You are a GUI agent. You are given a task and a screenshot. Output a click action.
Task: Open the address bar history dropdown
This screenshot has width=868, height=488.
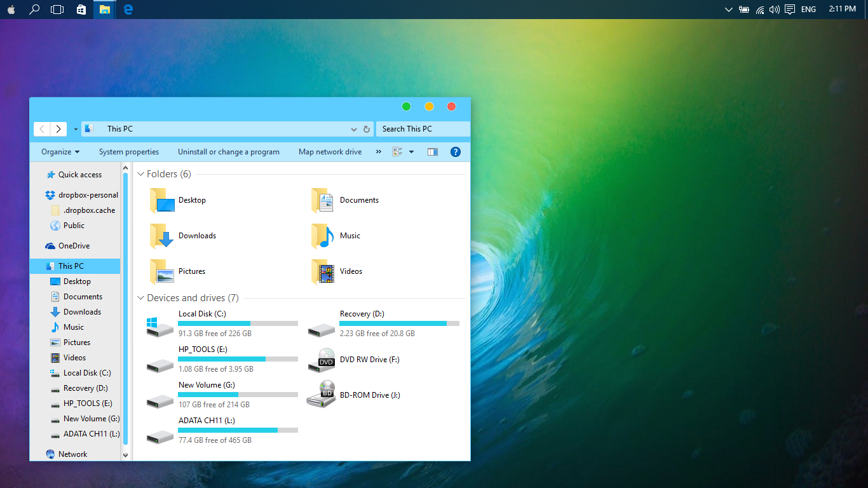point(353,128)
